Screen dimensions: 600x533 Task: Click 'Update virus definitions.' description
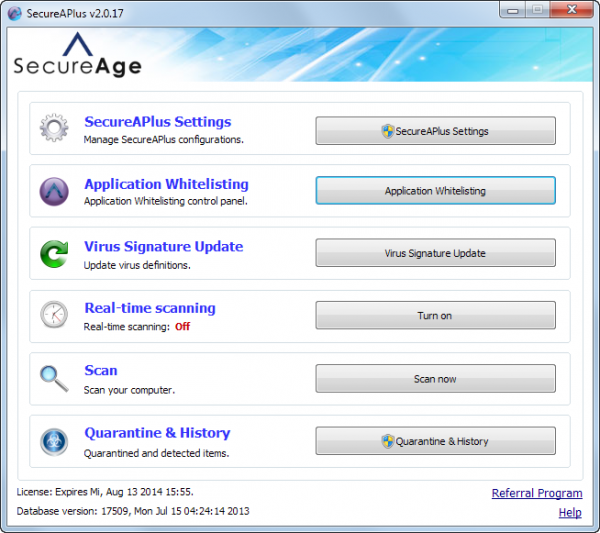[137, 265]
